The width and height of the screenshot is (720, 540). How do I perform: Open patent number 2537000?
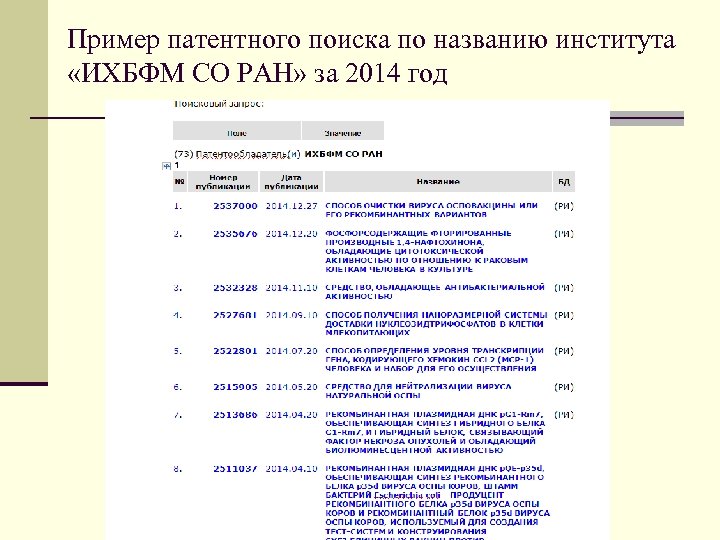tap(235, 206)
